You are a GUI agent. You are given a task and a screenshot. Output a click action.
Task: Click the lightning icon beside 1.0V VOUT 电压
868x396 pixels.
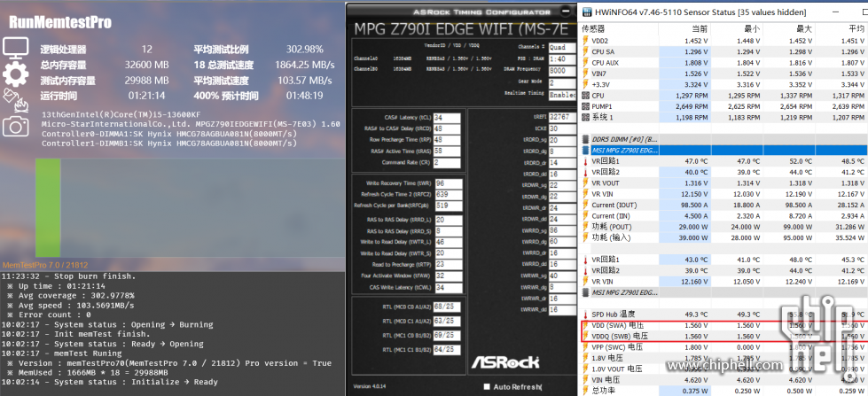click(586, 369)
